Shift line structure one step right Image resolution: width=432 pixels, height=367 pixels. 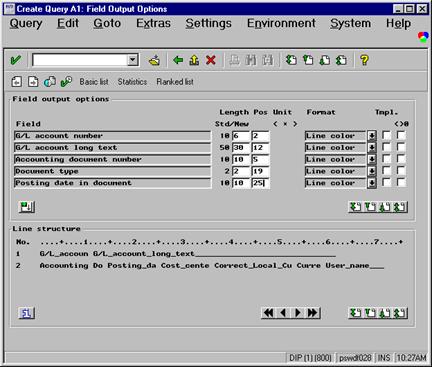[298, 313]
